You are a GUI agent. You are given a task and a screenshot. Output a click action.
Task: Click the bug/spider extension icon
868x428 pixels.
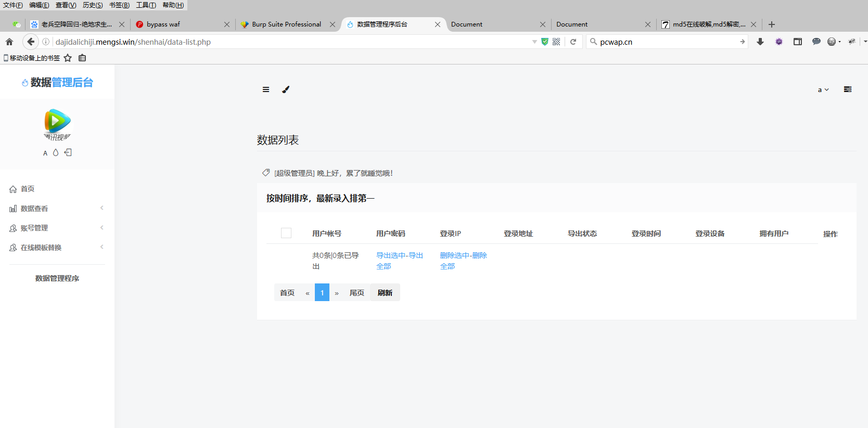852,42
